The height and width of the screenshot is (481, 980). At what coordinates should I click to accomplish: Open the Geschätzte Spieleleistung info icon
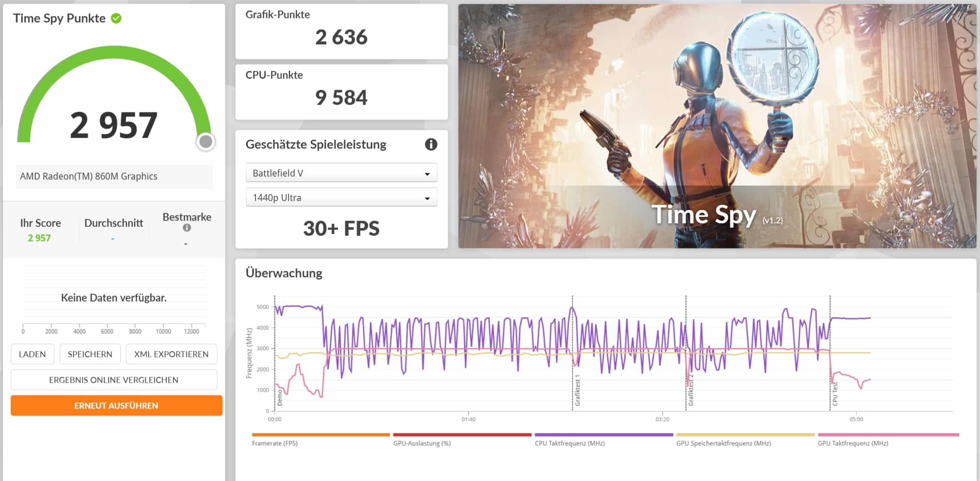(431, 145)
